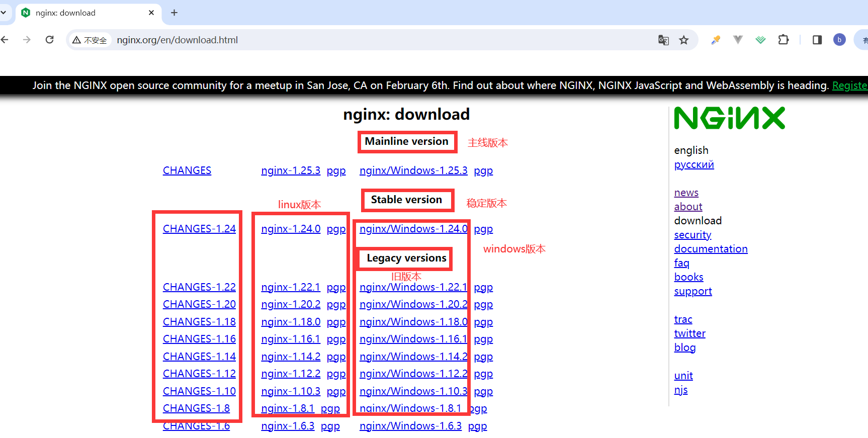Open CHANGES-1.10 link
The height and width of the screenshot is (438, 868).
tap(199, 391)
